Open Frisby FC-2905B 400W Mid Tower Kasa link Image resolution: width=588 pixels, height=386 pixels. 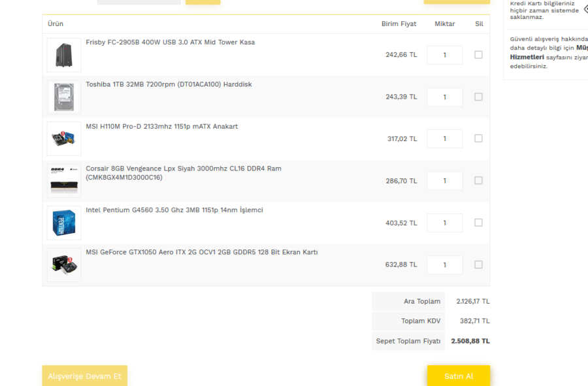pos(171,42)
